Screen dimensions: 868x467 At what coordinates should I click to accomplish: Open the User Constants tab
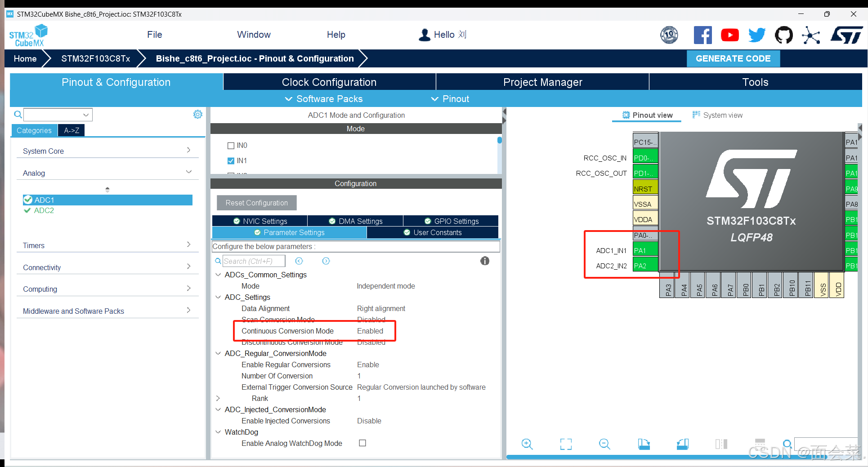coord(433,232)
